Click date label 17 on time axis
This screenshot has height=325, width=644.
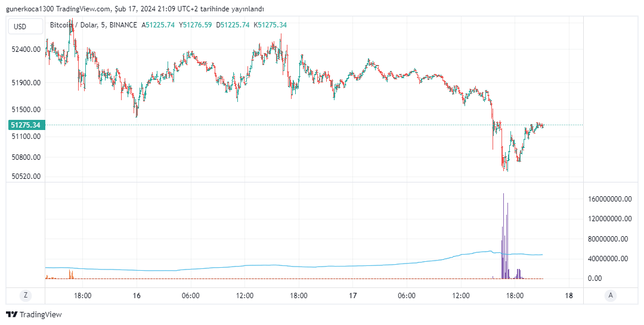pos(352,295)
